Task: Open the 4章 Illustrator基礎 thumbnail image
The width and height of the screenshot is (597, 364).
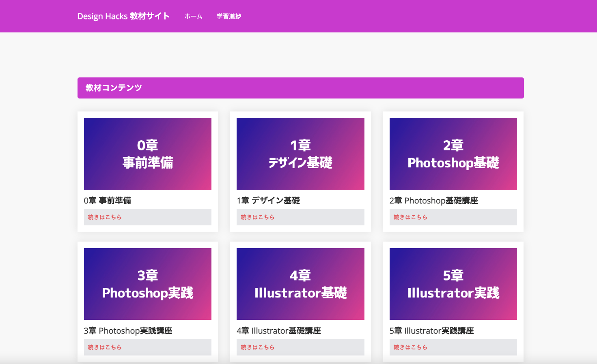Action: [x=300, y=284]
